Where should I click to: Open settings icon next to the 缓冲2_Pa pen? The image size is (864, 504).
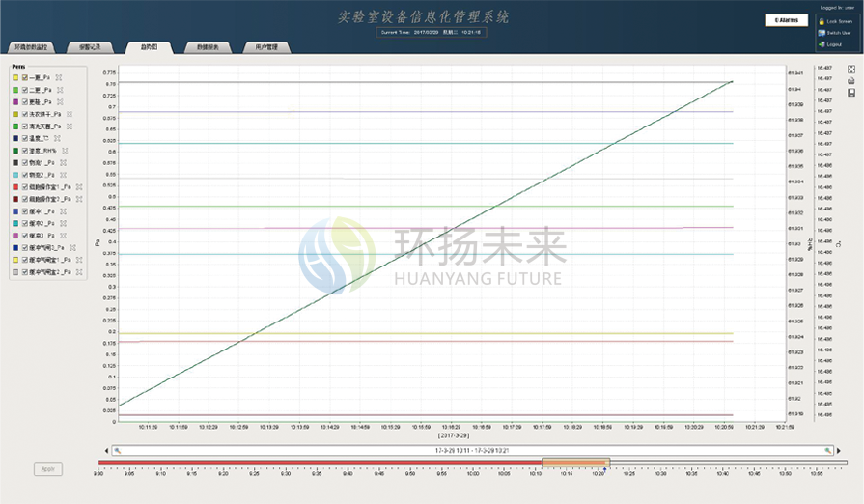coord(64,223)
